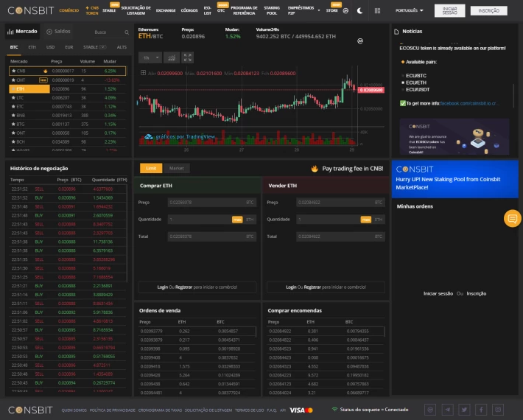Click sell Preço input field
This screenshot has width=523, height=420.
click(340, 202)
